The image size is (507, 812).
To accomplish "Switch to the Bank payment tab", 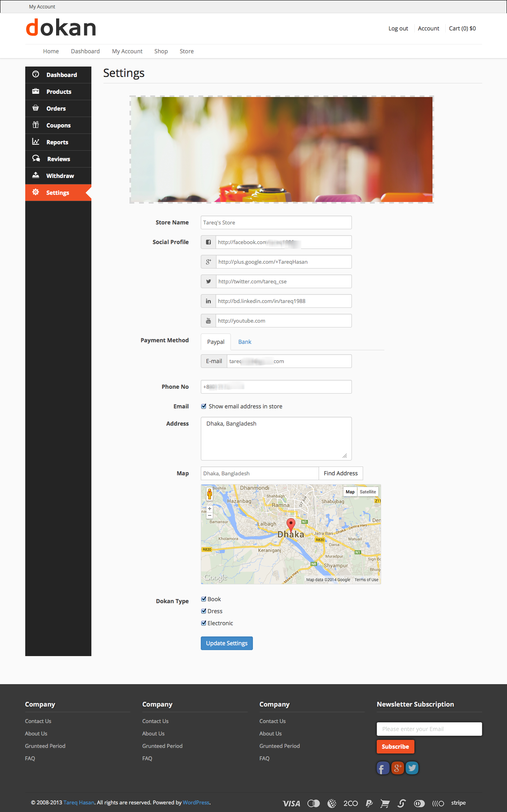I will [x=244, y=342].
